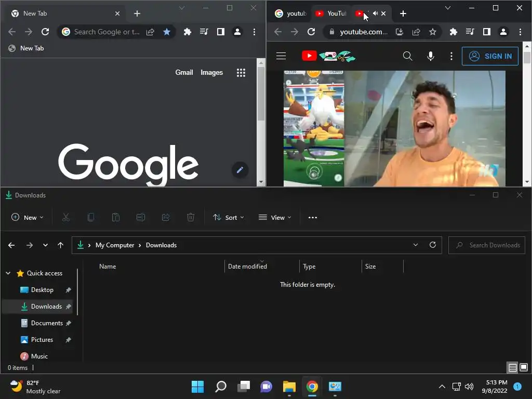Toggle the side panel in left Chrome window

220,32
